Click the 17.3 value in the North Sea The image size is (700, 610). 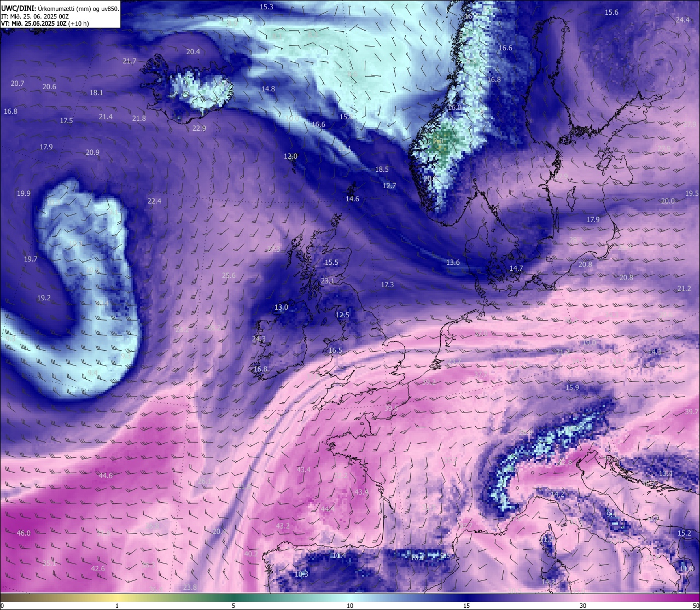(x=387, y=284)
